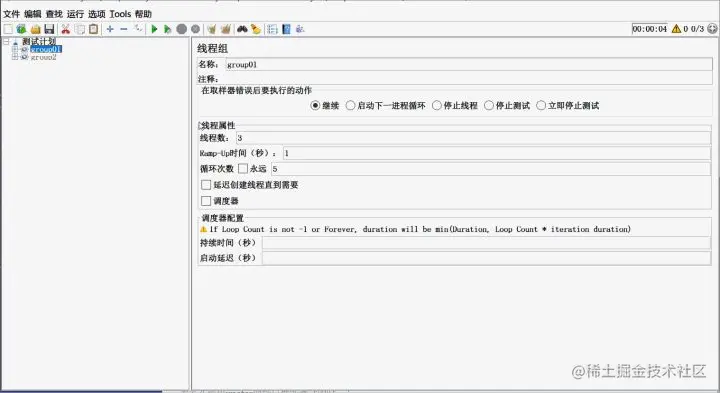The width and height of the screenshot is (720, 393).
Task: Select the 继续 radio button
Action: click(x=315, y=106)
